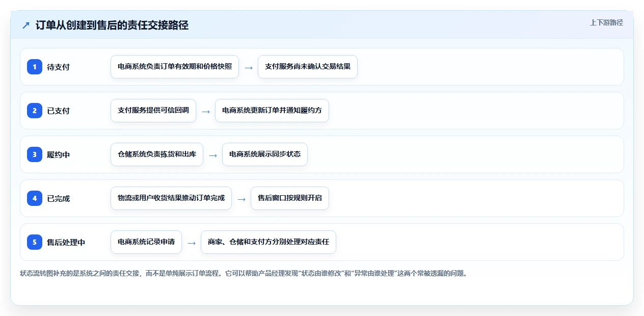This screenshot has width=644, height=316.
Task: Click the 电商系统负责订单有效期和价格快照 box
Action: pyautogui.click(x=175, y=67)
